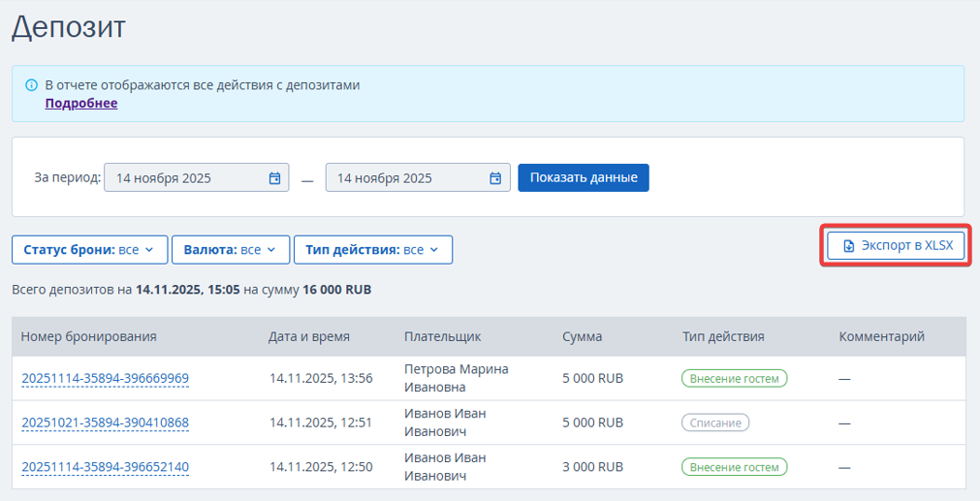Click the Внесение гостем badge in the 3 000 RUB row
980x501 pixels.
point(734,467)
